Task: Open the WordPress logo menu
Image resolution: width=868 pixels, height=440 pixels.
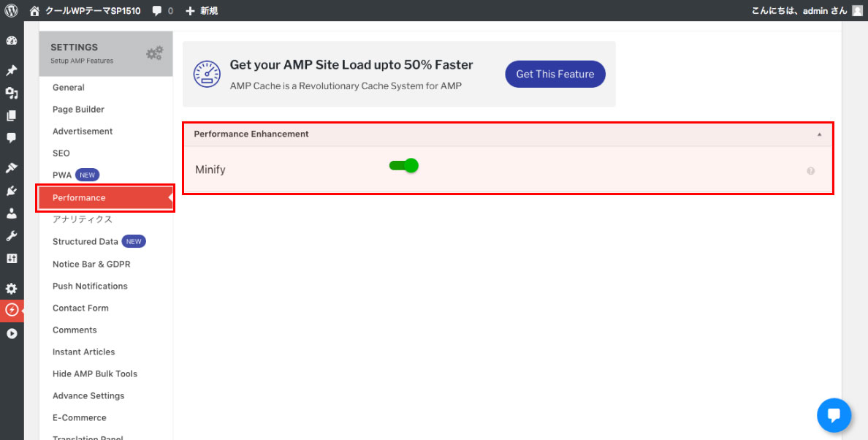Action: point(12,10)
